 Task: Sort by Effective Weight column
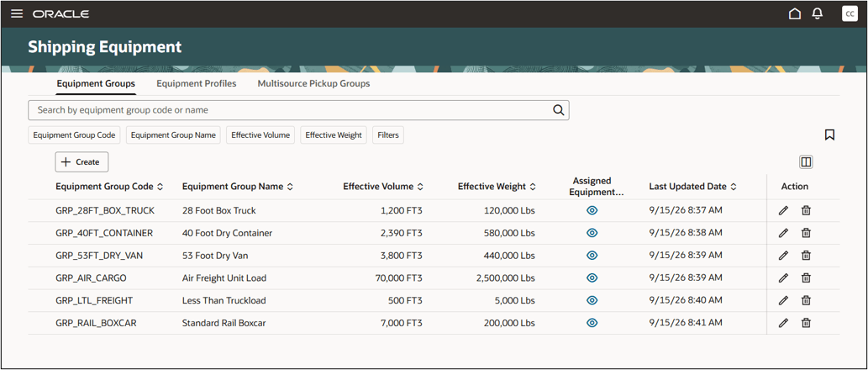point(533,188)
